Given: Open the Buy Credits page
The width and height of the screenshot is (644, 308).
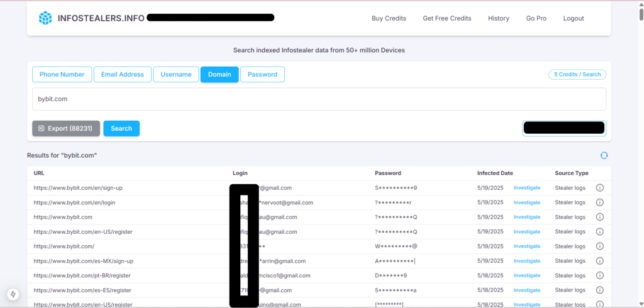Looking at the screenshot, I should 389,18.
